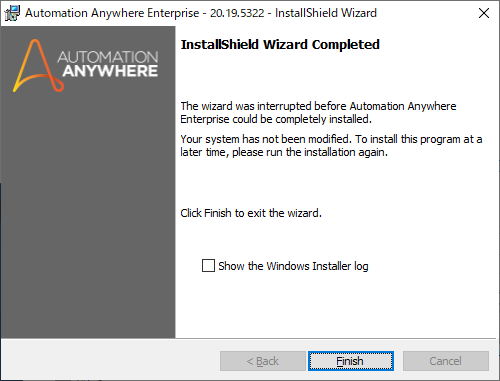Click the 'Enterprise could be completely installed' line
This screenshot has height=381, width=500.
click(x=276, y=119)
